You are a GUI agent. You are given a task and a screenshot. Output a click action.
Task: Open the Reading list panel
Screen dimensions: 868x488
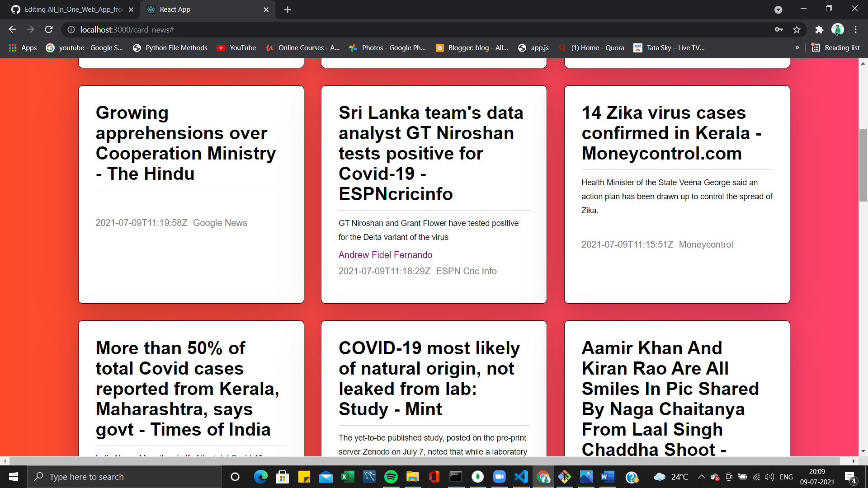coord(835,47)
